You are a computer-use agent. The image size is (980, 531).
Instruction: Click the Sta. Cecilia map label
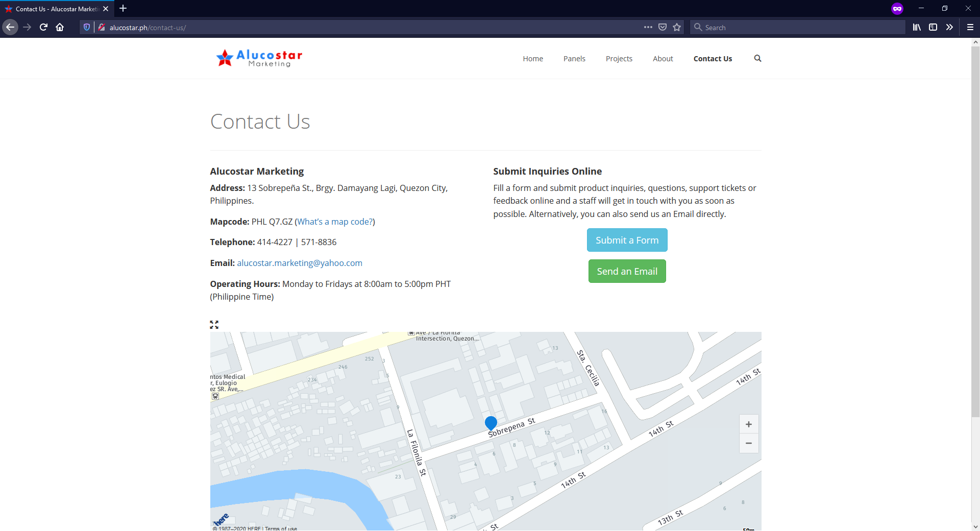[588, 368]
